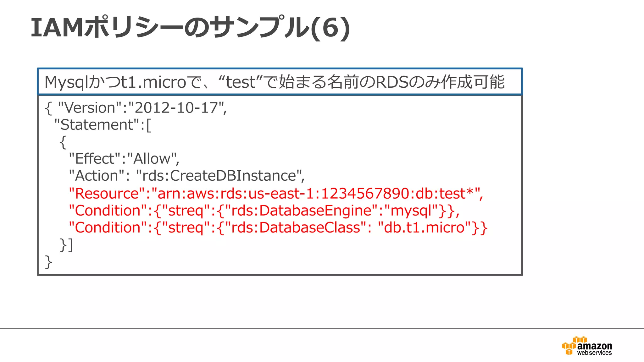The height and width of the screenshot is (362, 644).
Task: Select the "Statement":[ line
Action: (103, 125)
